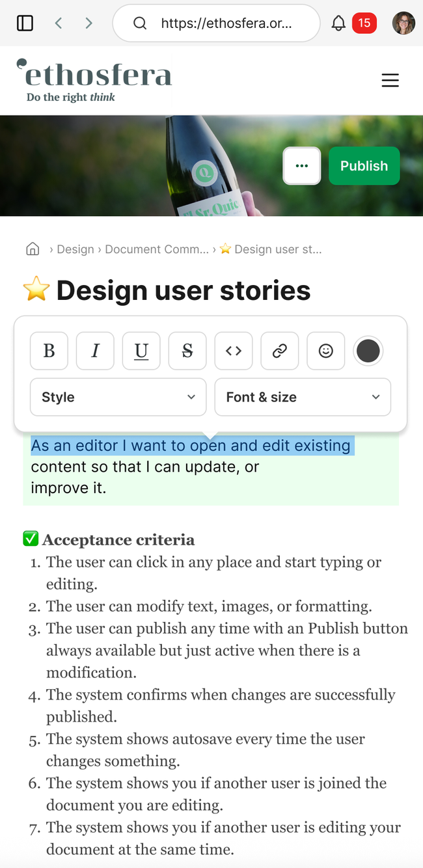Open the Font & size dropdown
Image resolution: width=423 pixels, height=868 pixels.
click(303, 397)
